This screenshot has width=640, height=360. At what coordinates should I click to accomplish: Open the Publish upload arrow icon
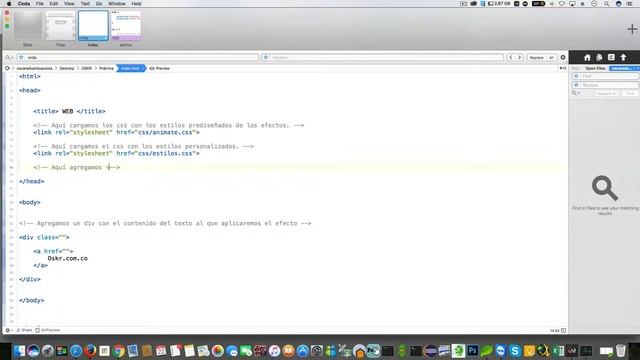tap(623, 58)
